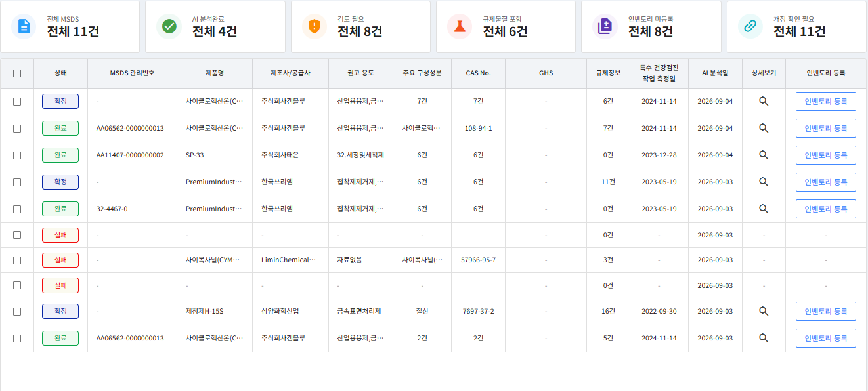Click MSDS number 32-4467-0
The height and width of the screenshot is (391, 868).
click(112, 209)
